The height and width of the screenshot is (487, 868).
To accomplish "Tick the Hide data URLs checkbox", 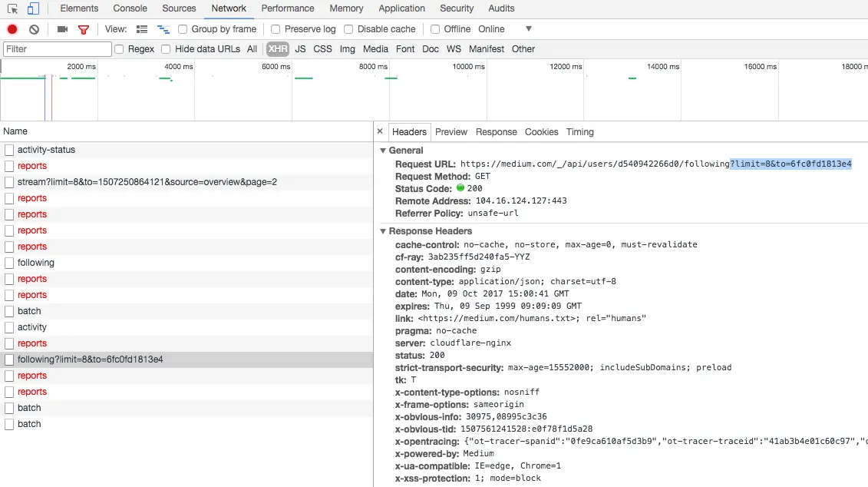I will (x=166, y=49).
